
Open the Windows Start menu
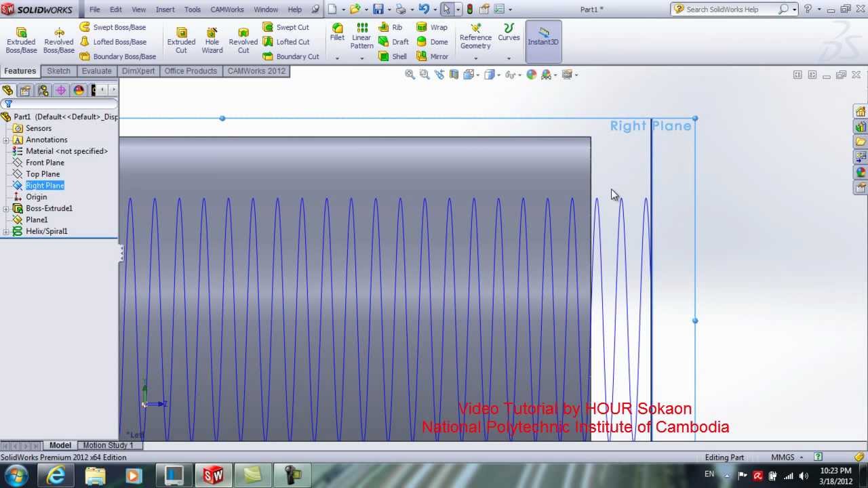click(16, 474)
